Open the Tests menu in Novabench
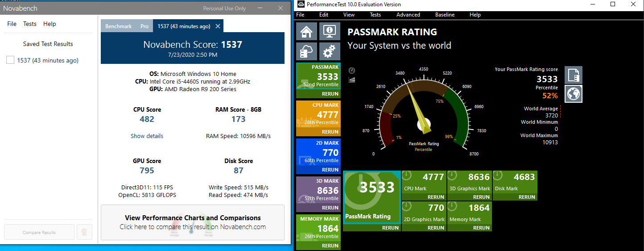This screenshot has height=251, width=644. click(x=30, y=24)
